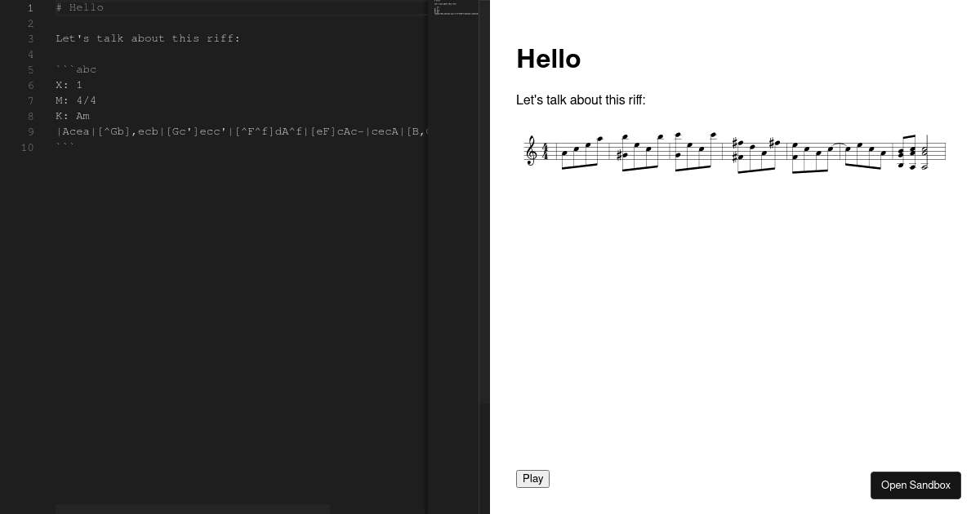Click the 'K: Am' key signature line

point(72,116)
